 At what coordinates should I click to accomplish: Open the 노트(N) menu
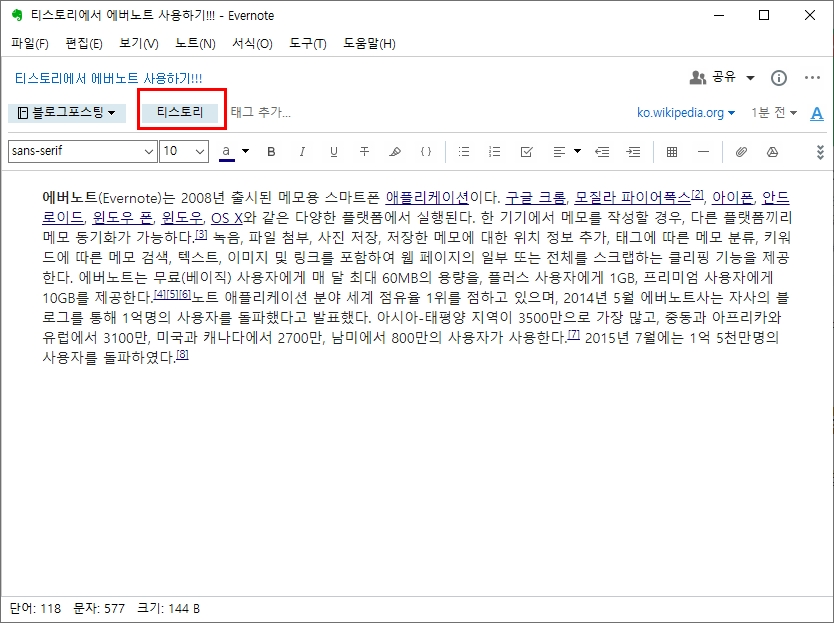pos(195,44)
